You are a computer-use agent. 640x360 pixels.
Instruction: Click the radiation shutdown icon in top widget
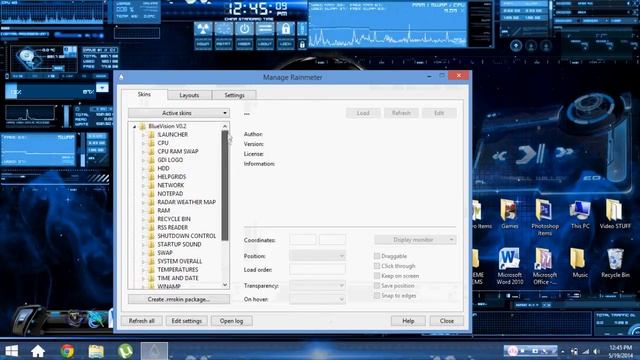tap(203, 29)
